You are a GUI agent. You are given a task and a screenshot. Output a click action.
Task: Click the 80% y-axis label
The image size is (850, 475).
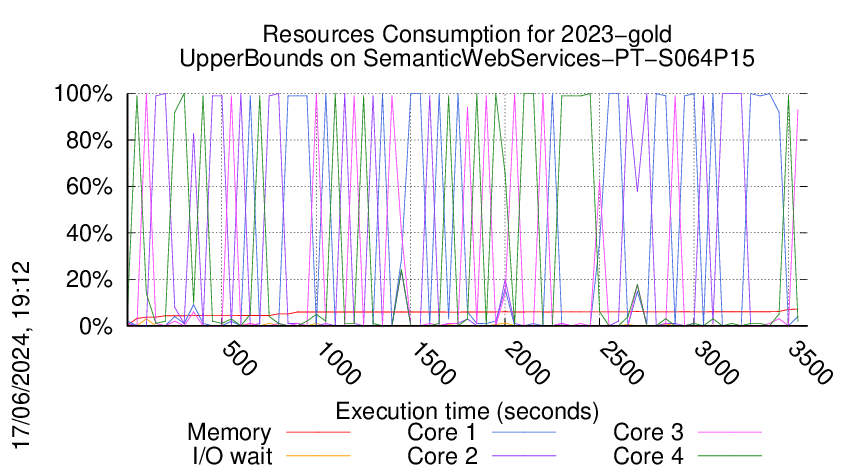click(x=89, y=140)
